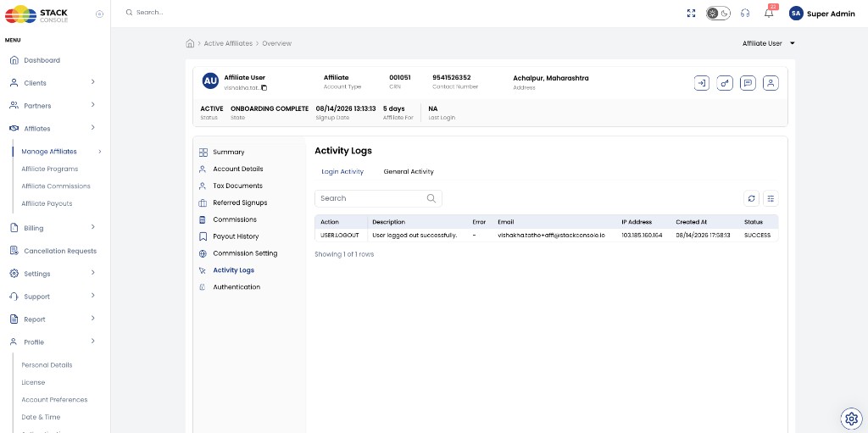Screen dimensions: 868x433
Task: Click Active Affiliates breadcrumb link
Action: pyautogui.click(x=228, y=43)
